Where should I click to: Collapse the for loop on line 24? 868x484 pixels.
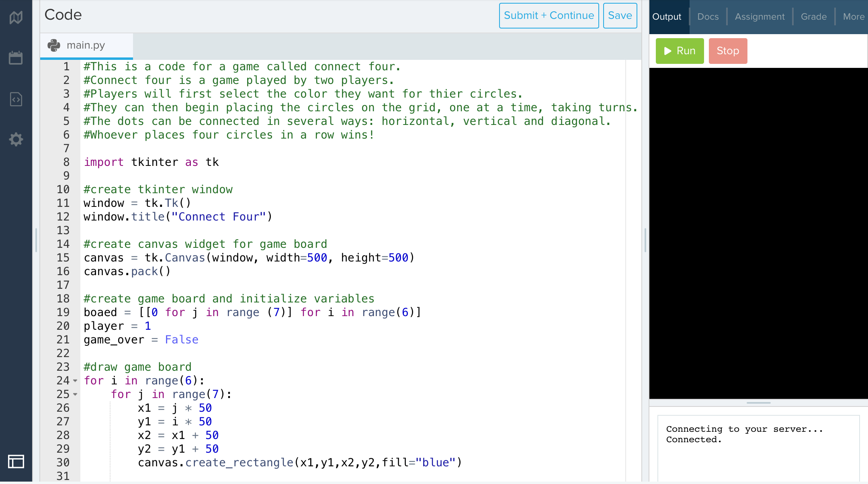click(75, 381)
